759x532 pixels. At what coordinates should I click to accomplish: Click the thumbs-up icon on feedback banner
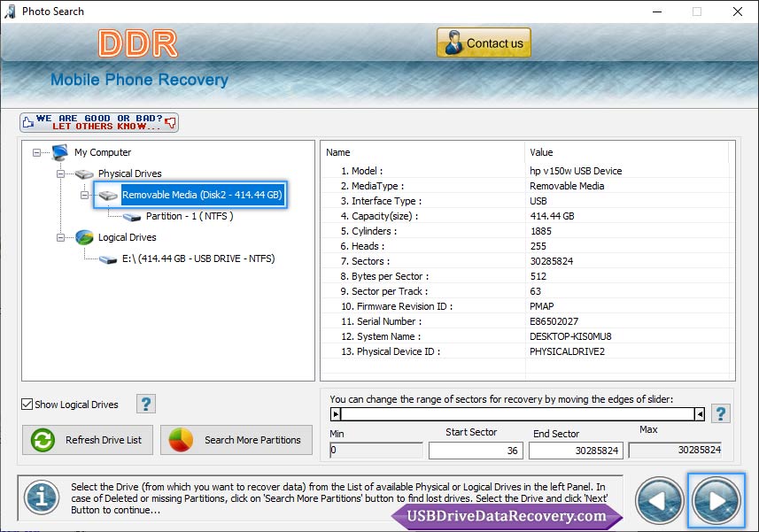[x=28, y=122]
